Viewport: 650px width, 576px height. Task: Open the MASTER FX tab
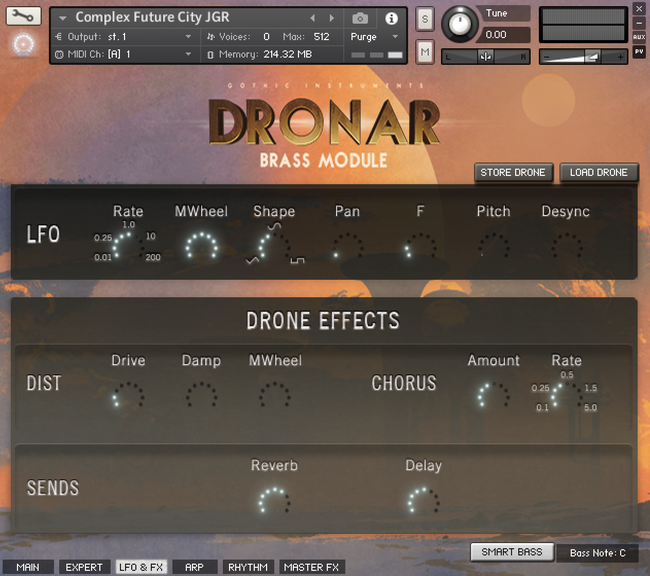tap(311, 567)
